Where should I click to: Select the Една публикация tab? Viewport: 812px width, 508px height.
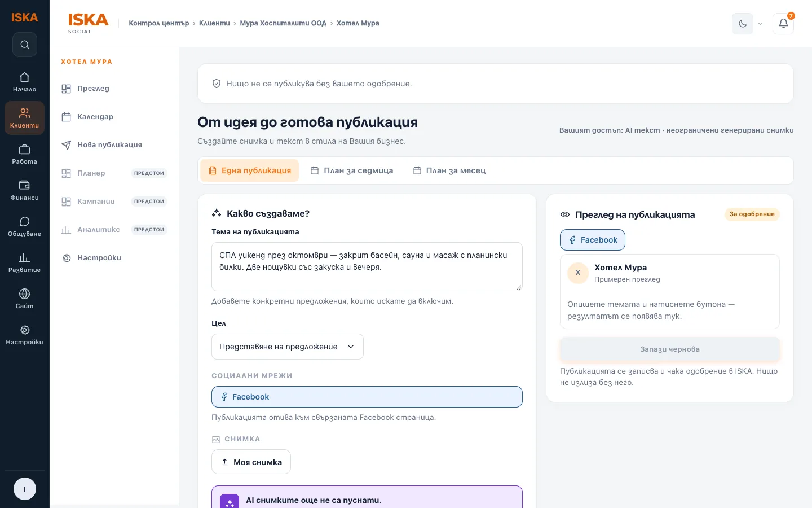250,170
